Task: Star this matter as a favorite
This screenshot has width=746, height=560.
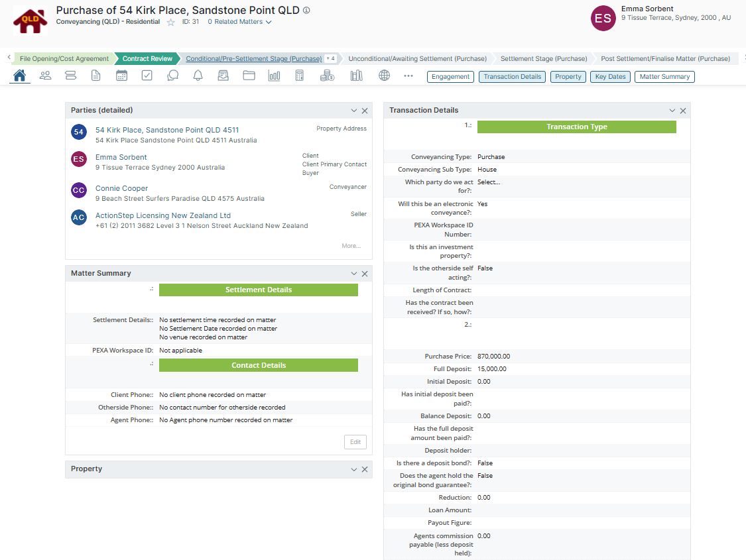Action: coord(170,22)
